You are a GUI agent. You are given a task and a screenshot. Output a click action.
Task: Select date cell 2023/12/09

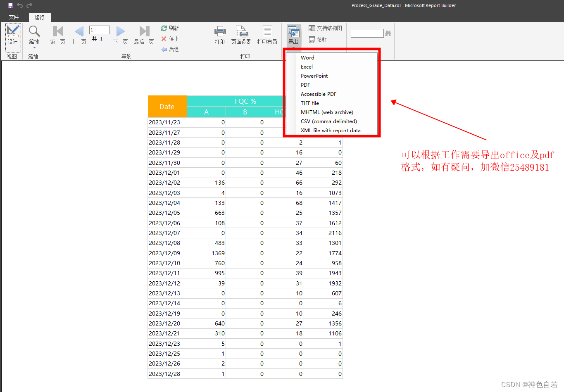point(167,253)
